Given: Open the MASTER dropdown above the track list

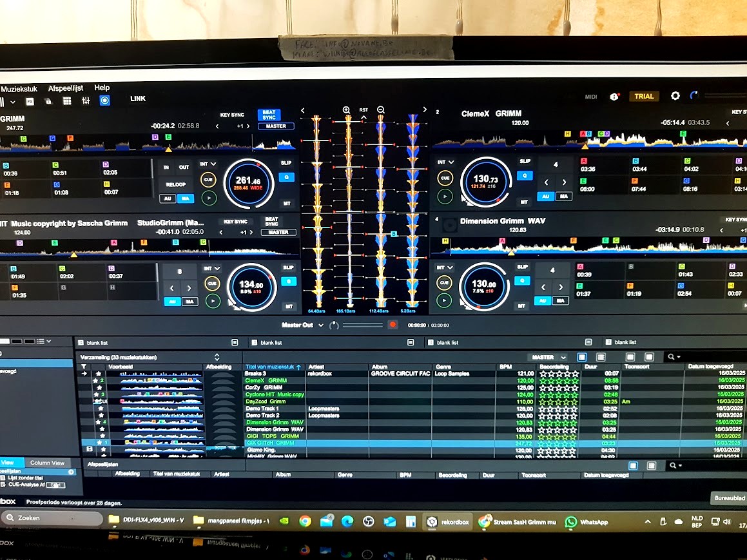Looking at the screenshot, I should click(x=548, y=357).
